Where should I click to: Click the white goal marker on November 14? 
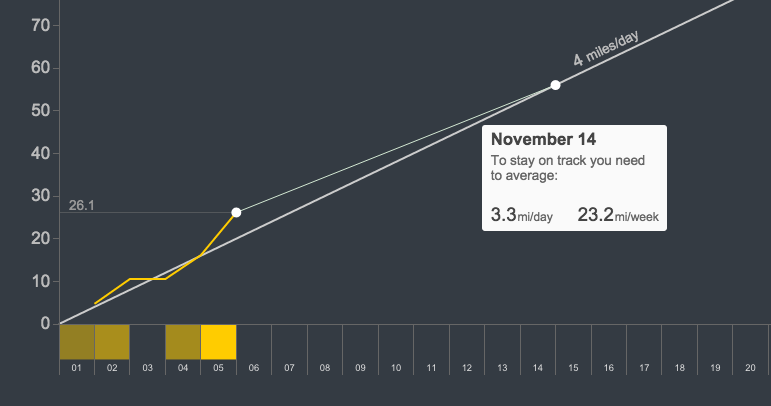tap(555, 85)
